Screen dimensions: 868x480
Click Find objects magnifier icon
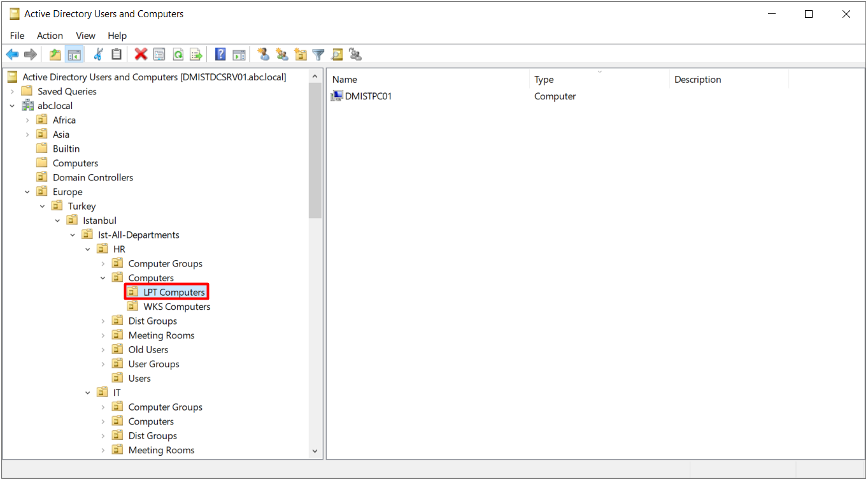[x=337, y=55]
